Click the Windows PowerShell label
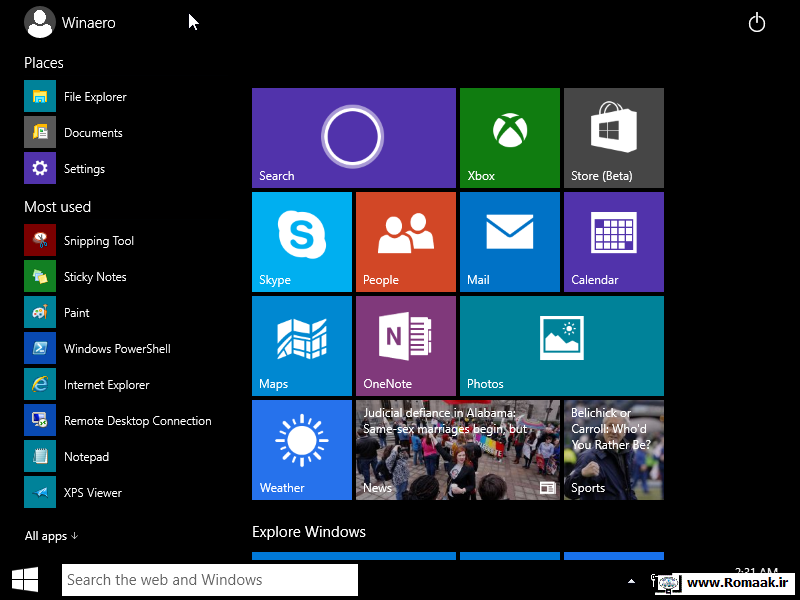800x600 pixels. point(117,349)
